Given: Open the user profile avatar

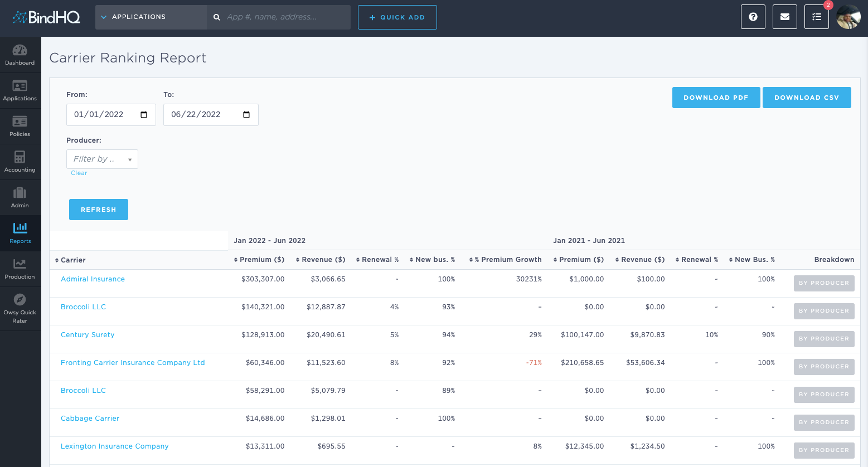Looking at the screenshot, I should click(x=848, y=17).
